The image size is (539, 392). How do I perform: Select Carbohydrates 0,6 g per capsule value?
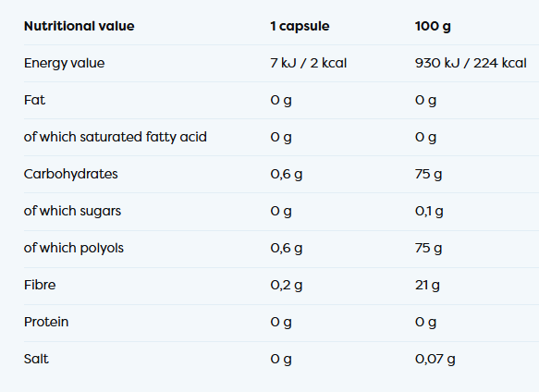point(287,174)
